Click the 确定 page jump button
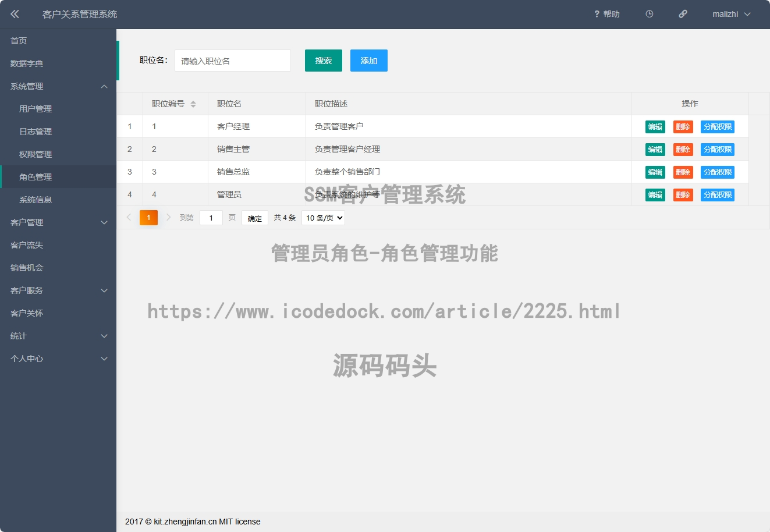The width and height of the screenshot is (770, 532). tap(255, 218)
